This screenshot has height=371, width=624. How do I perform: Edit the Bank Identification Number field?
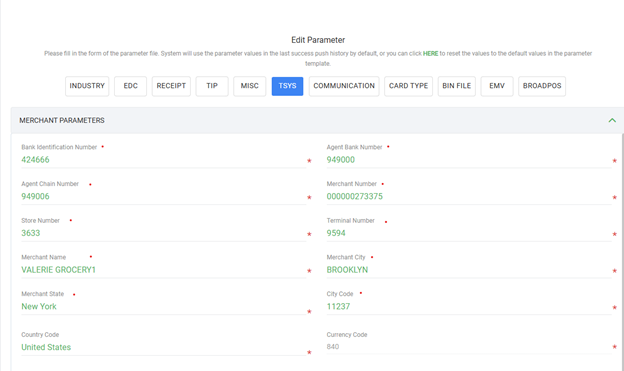point(164,160)
